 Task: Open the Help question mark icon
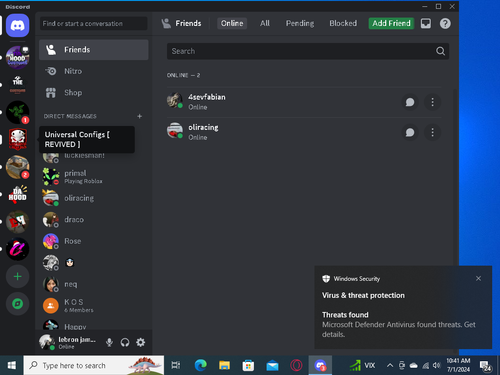pos(445,23)
